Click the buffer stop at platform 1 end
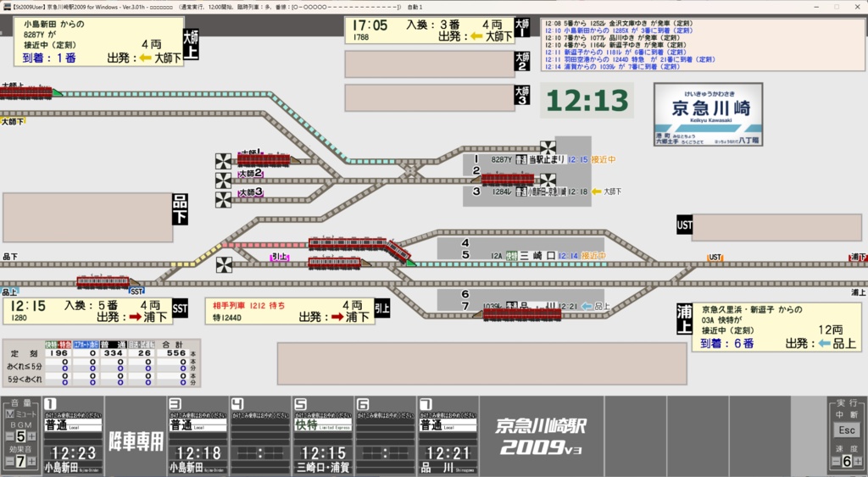Image resolution: width=868 pixels, height=477 pixels. (548, 148)
